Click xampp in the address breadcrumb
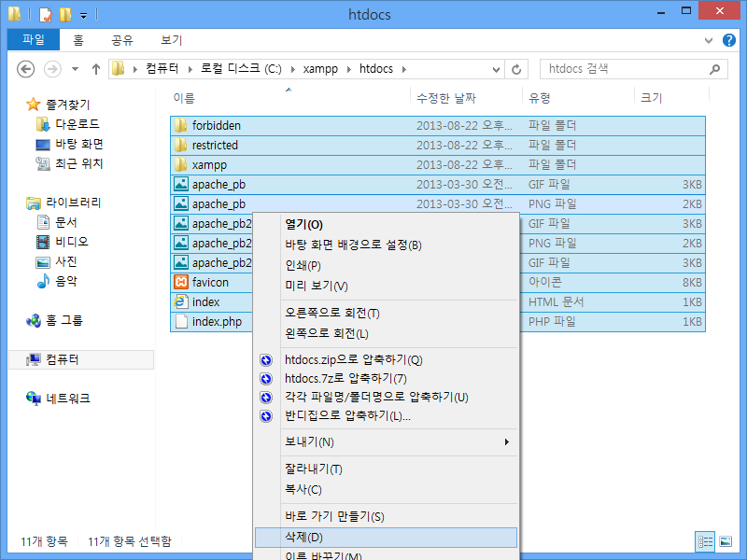This screenshot has width=747, height=560. [320, 69]
